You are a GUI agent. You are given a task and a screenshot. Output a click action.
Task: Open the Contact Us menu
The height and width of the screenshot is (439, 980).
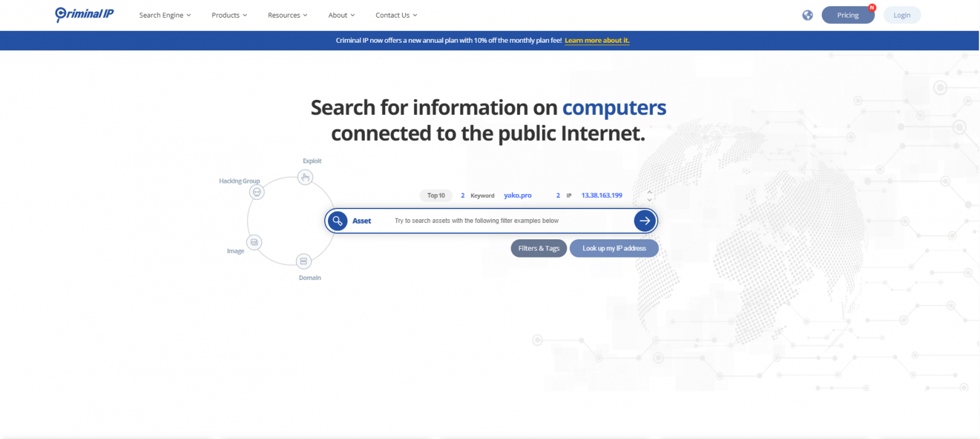click(x=396, y=14)
